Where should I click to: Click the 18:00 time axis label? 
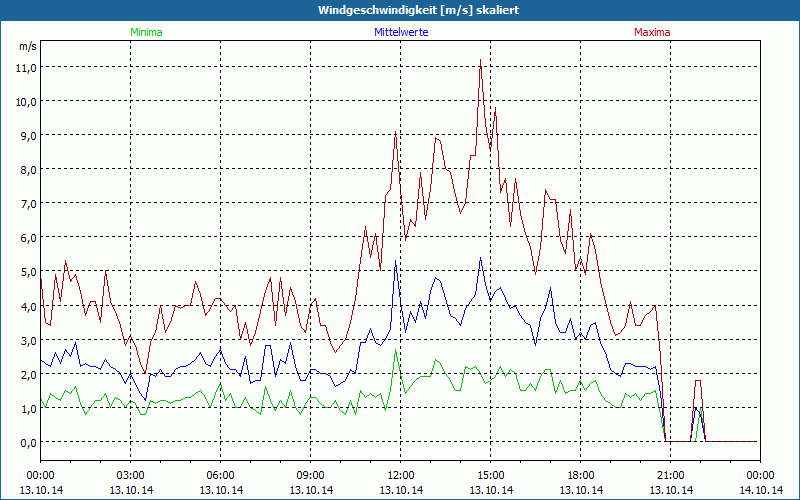tap(581, 476)
